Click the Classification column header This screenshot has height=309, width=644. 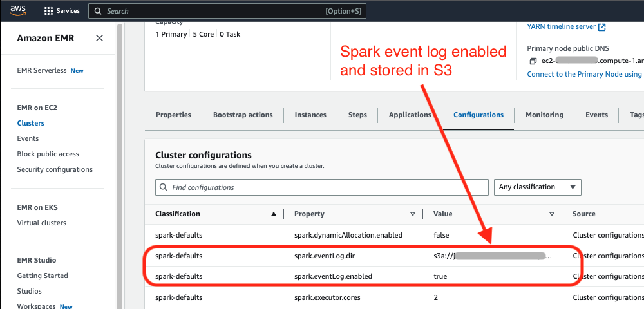pyautogui.click(x=178, y=214)
